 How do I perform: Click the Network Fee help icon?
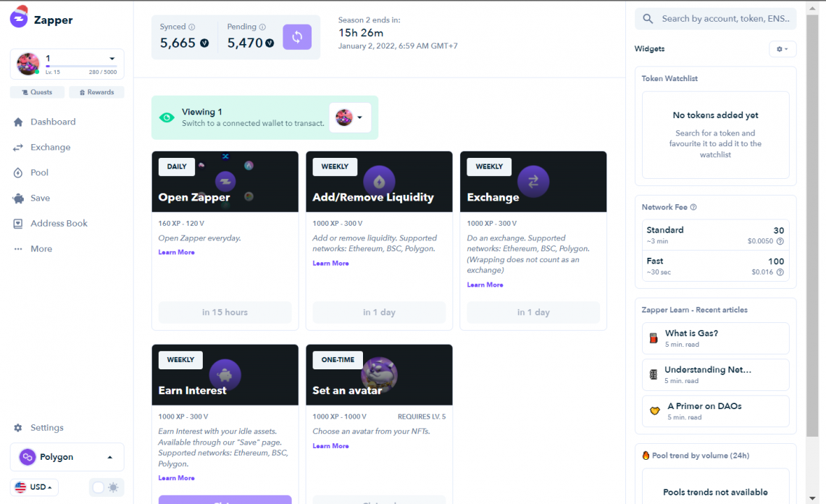(693, 207)
